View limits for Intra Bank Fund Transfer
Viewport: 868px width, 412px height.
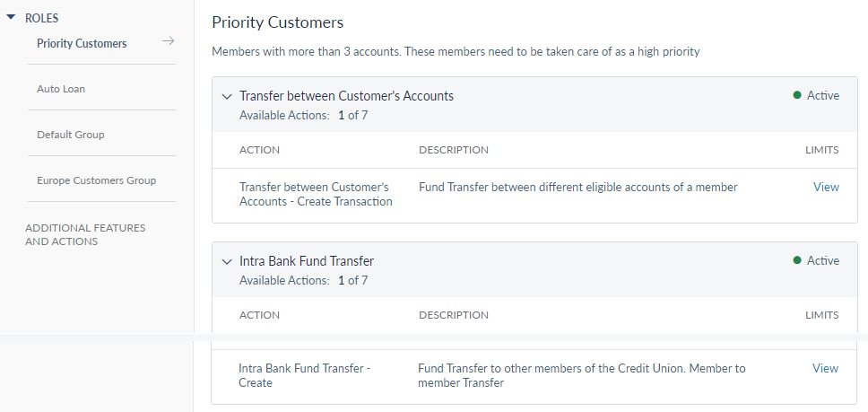coord(825,368)
